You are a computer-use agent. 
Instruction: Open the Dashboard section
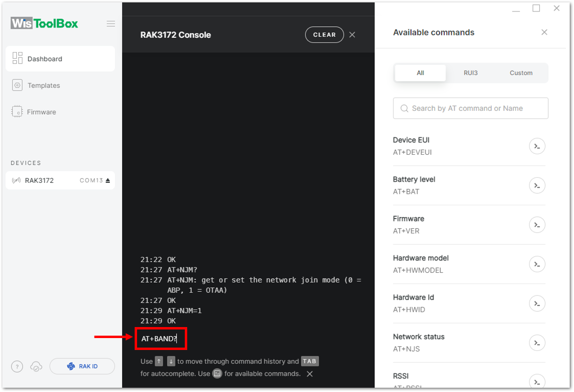pyautogui.click(x=60, y=59)
